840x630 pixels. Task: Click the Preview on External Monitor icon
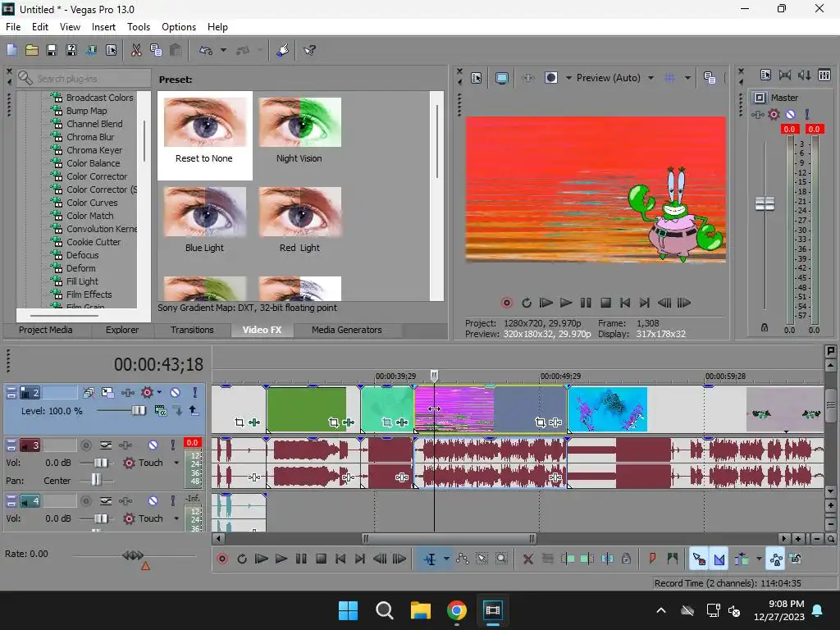502,78
